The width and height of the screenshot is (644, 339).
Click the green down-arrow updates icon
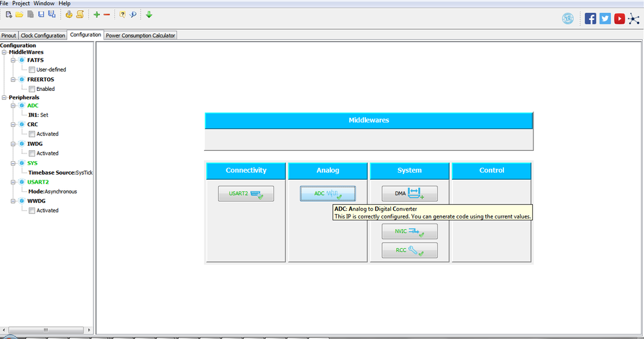pos(149,15)
